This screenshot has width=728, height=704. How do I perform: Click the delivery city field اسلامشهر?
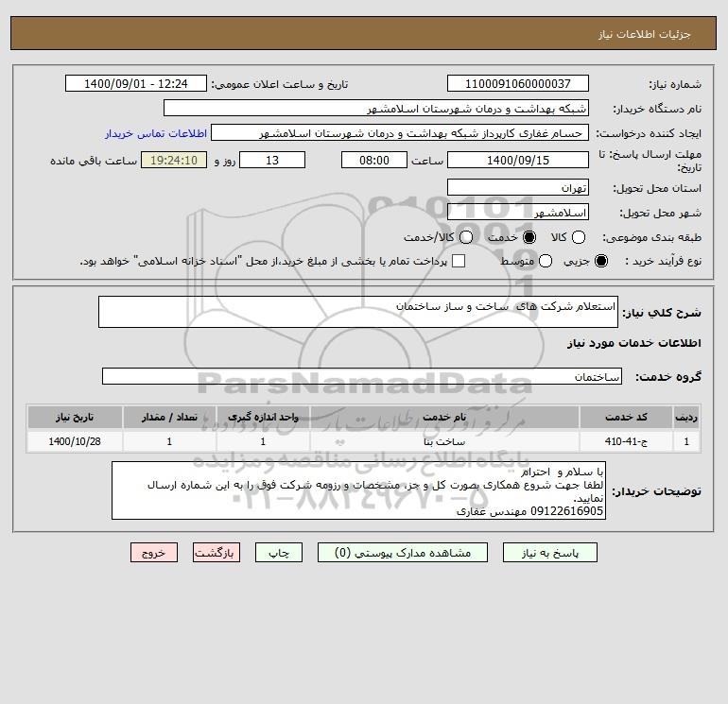(518, 212)
